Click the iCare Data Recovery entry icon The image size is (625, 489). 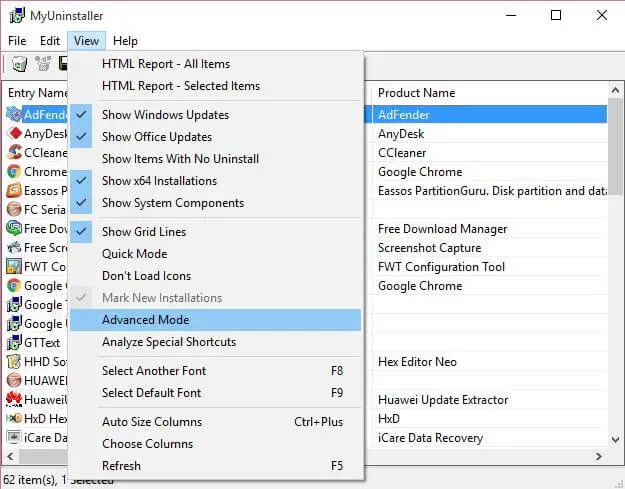click(x=14, y=437)
